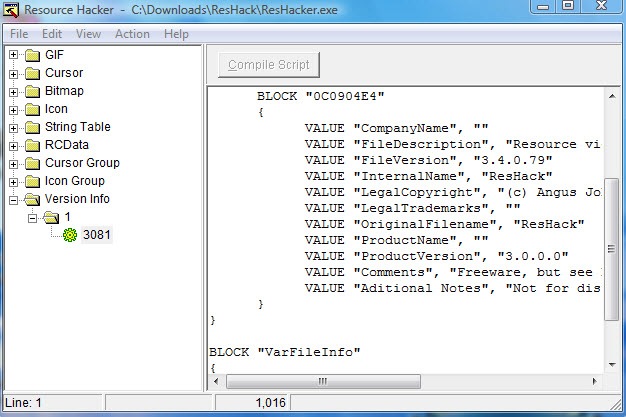Image resolution: width=626 pixels, height=417 pixels.
Task: Click the "LegalCopyright" value line
Action: 453,192
